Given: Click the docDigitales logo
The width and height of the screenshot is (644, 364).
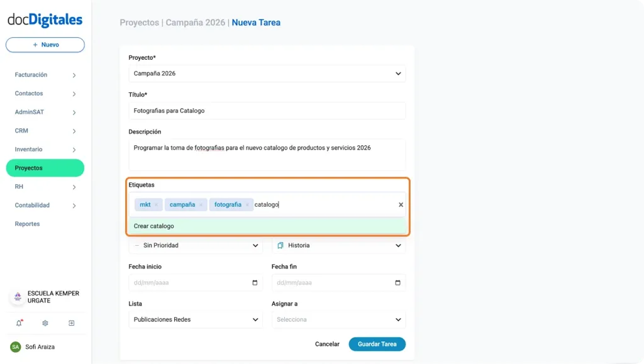Looking at the screenshot, I should (x=44, y=19).
